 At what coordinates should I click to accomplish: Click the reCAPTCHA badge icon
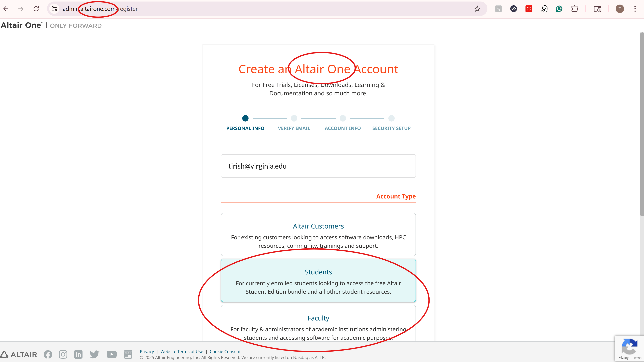629,346
